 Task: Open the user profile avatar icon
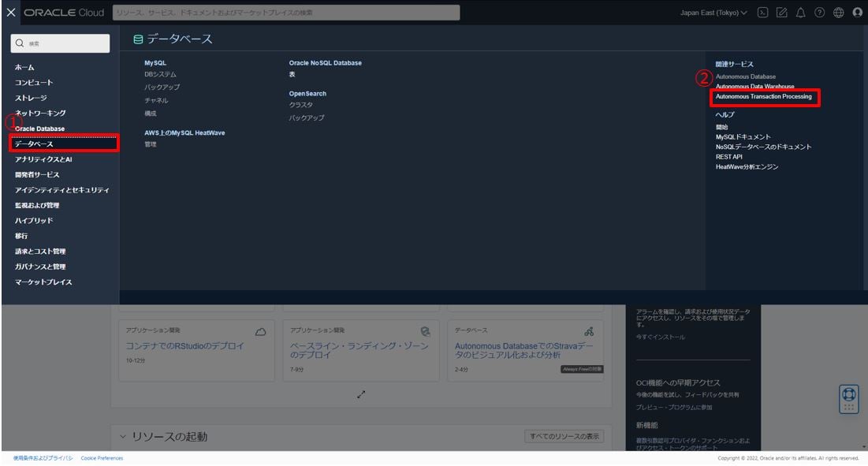point(858,12)
